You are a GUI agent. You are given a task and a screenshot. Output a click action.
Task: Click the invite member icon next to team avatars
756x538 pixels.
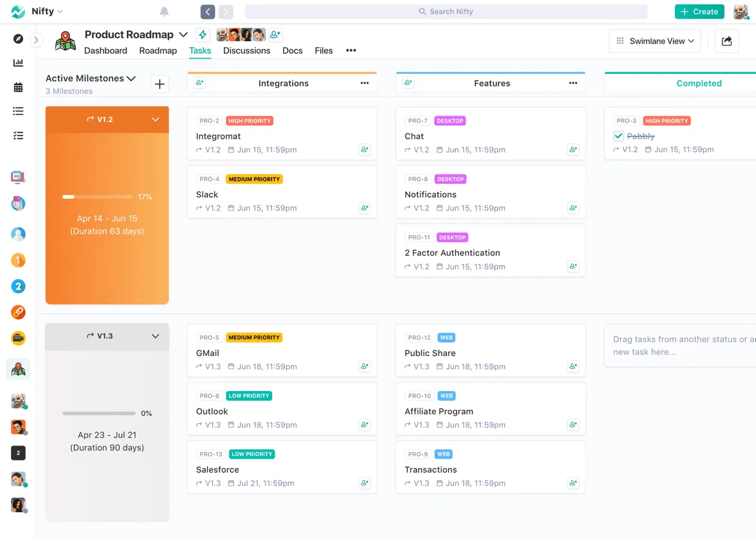275,34
